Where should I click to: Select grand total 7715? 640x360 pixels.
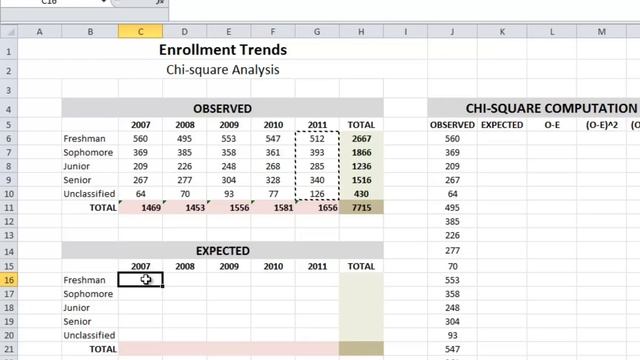pos(361,207)
